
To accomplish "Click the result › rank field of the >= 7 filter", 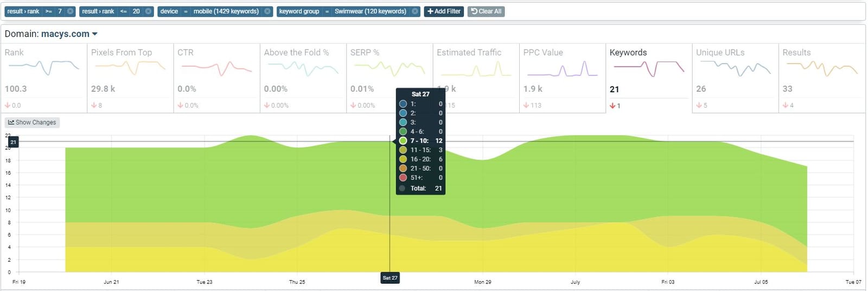I will [x=23, y=11].
